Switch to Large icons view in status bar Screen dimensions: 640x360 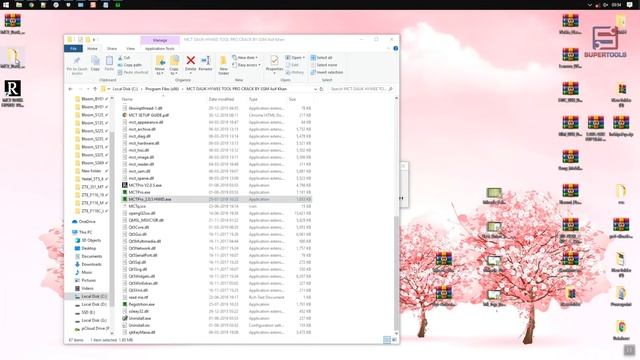tap(394, 340)
